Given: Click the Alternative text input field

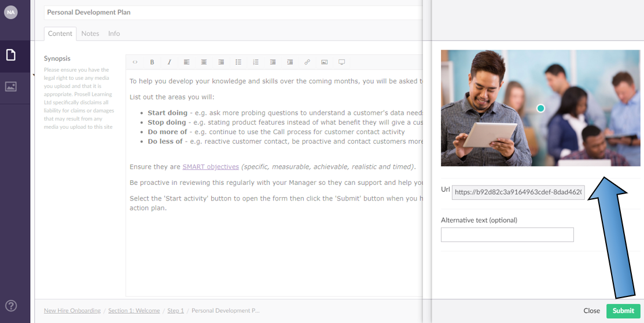Looking at the screenshot, I should [507, 235].
